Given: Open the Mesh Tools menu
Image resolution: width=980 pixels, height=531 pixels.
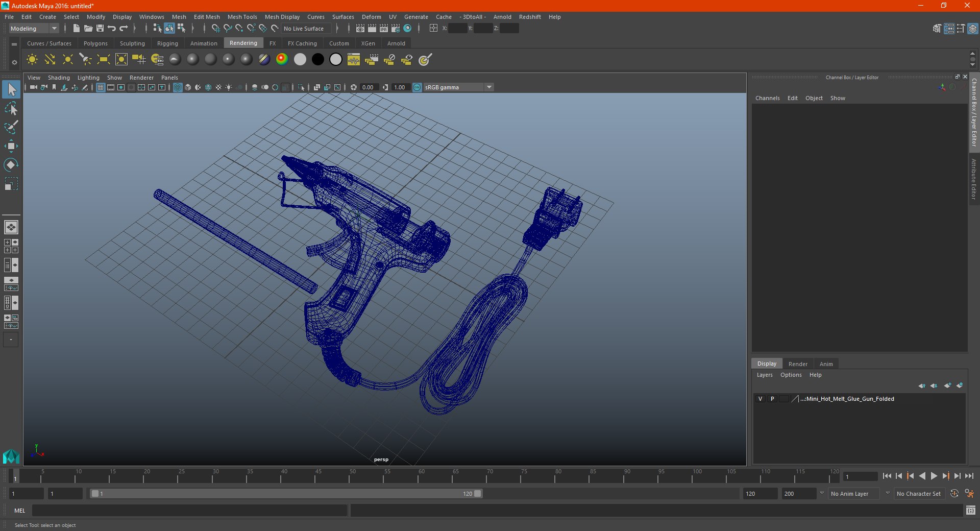Looking at the screenshot, I should point(242,17).
